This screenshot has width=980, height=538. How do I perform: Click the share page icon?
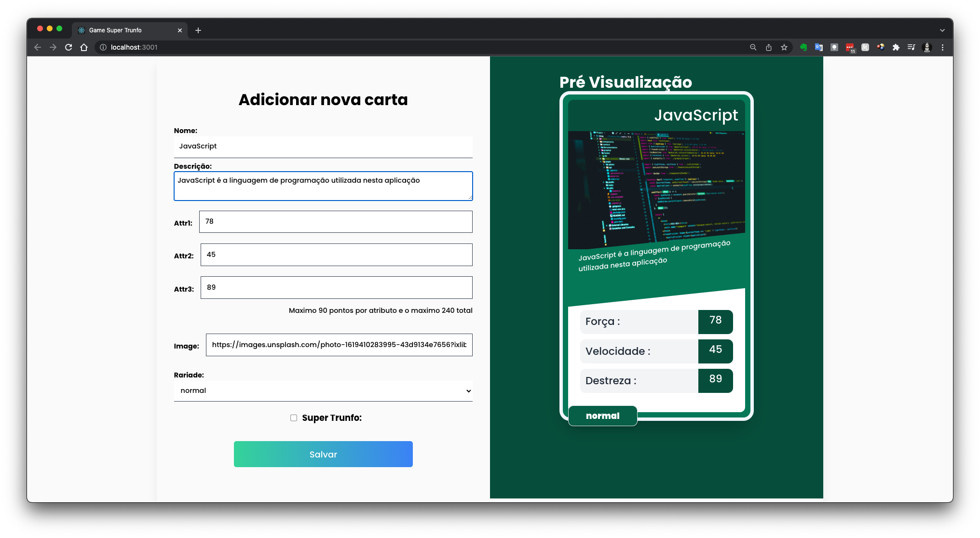click(x=769, y=47)
